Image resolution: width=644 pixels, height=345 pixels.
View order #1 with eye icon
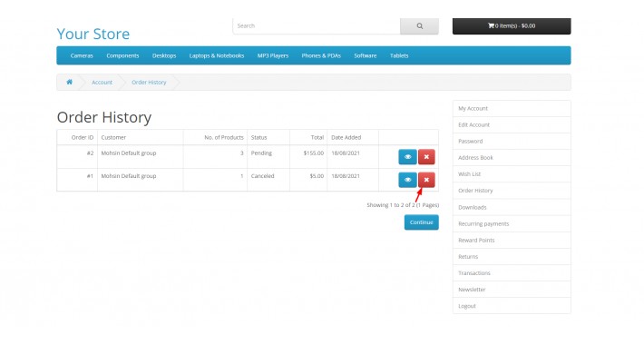click(407, 180)
